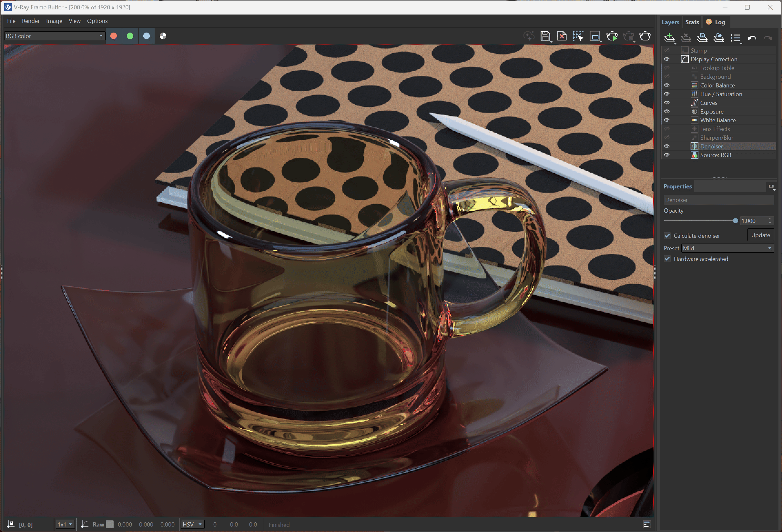Click the Opacity slider handle

[735, 221]
